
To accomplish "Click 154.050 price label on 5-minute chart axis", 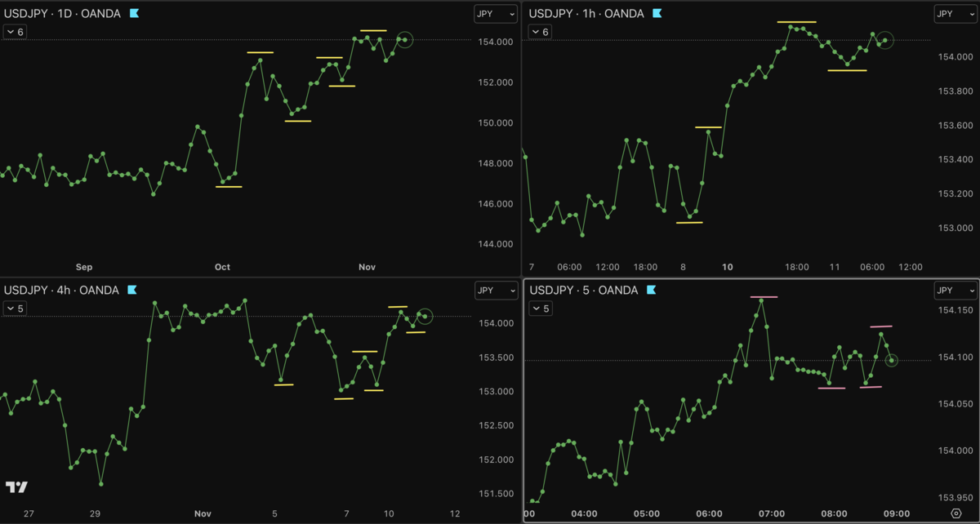I will click(955, 404).
